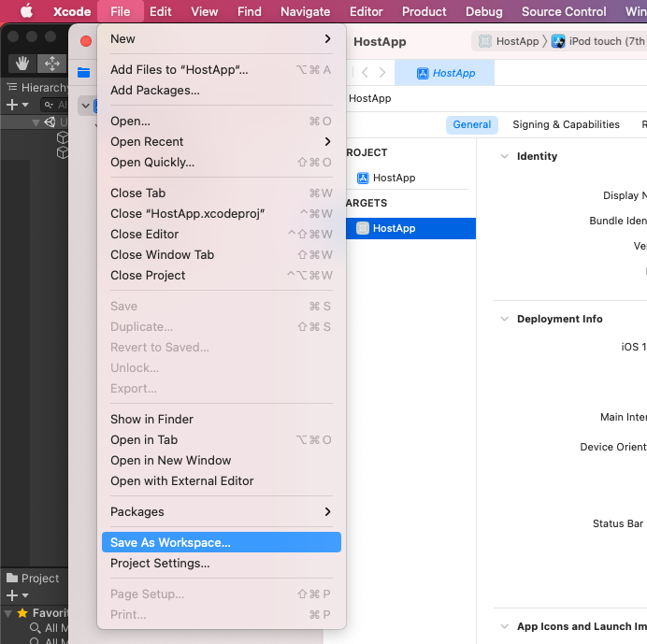The image size is (647, 644).
Task: Collapse the Xcode navigator project disclosure arrow
Action: pyautogui.click(x=85, y=106)
